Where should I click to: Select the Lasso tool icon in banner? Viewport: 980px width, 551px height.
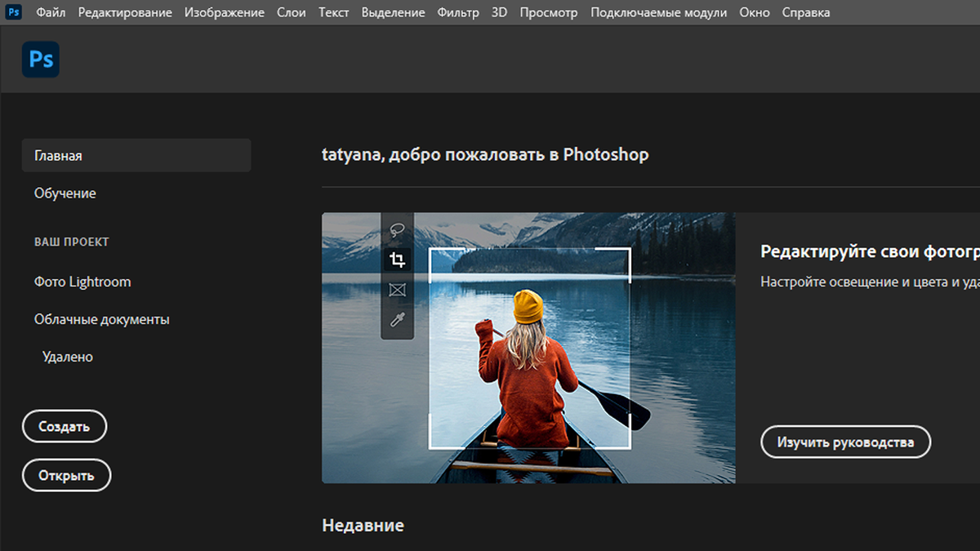pos(398,229)
